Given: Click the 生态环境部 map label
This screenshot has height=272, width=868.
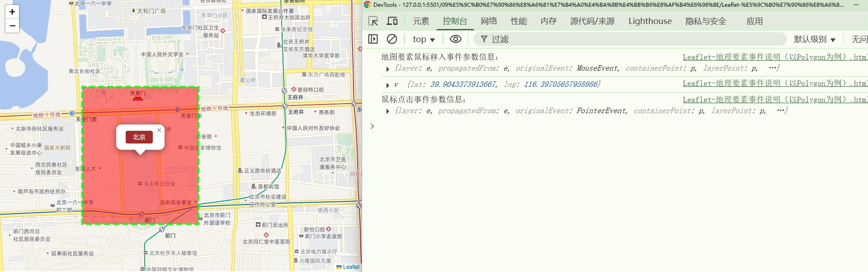Looking at the screenshot, I should coord(263,114).
